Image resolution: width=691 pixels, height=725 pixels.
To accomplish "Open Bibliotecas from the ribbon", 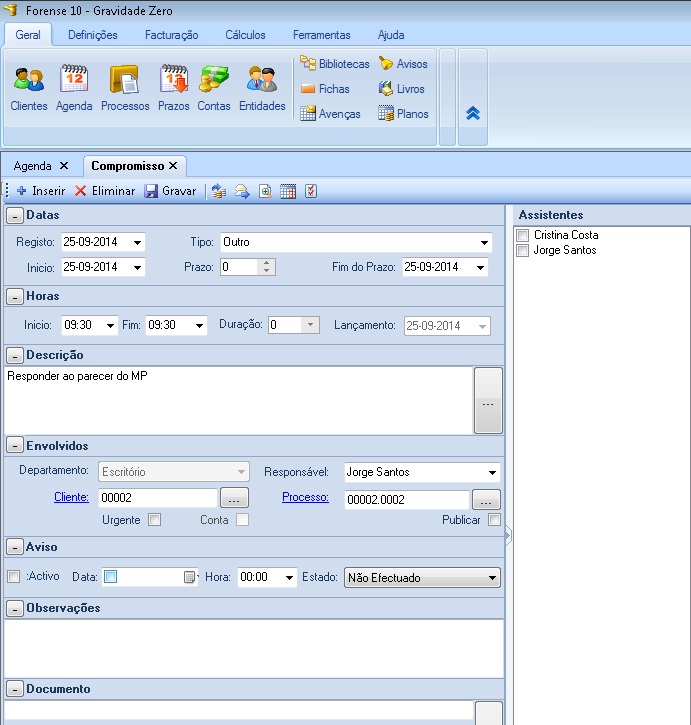I will 335,63.
